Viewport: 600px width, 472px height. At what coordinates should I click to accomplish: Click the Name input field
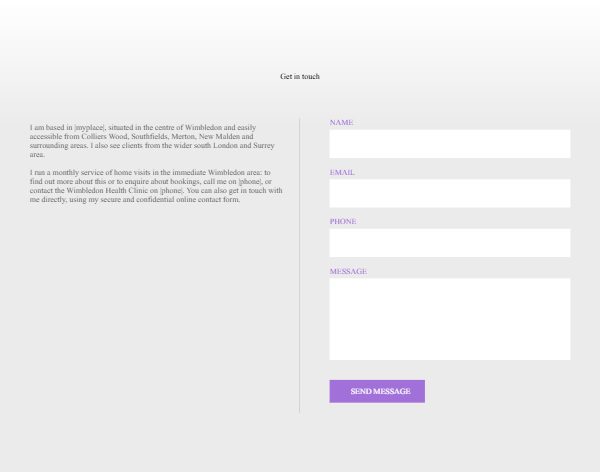point(449,144)
